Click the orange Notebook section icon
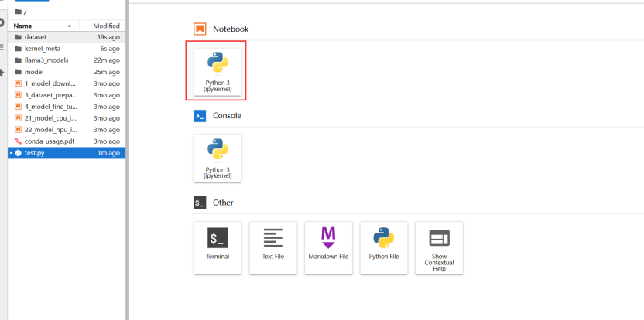The height and width of the screenshot is (320, 644). [x=200, y=29]
